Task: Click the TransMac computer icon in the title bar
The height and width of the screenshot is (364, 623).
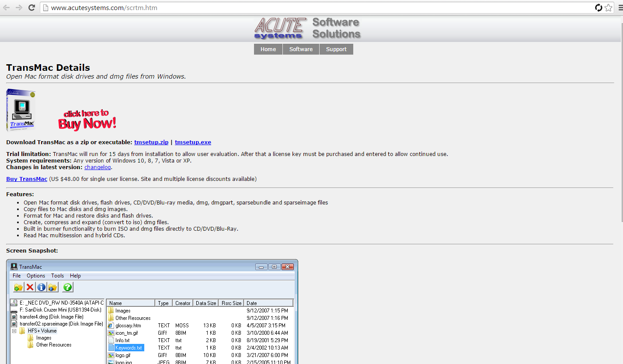Action: pyautogui.click(x=14, y=267)
